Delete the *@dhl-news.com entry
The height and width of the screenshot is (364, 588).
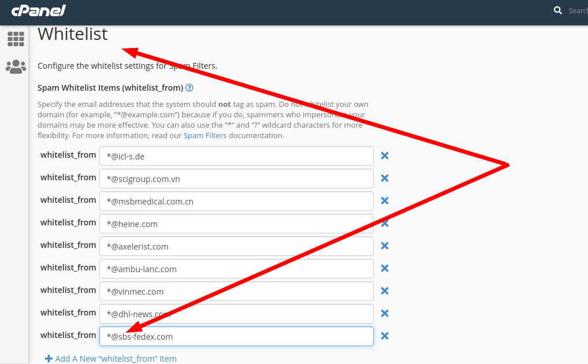tap(385, 313)
